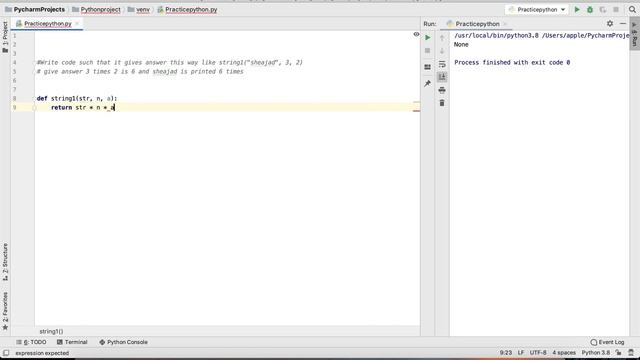The height and width of the screenshot is (360, 640).
Task: Click the python3.8 path line in console
Action: click(x=542, y=36)
